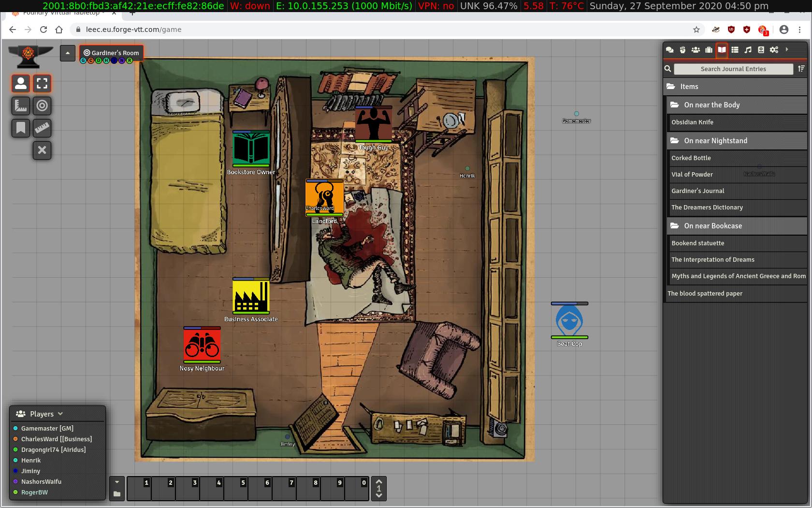Click RogerBW in the Players list

pyautogui.click(x=34, y=492)
